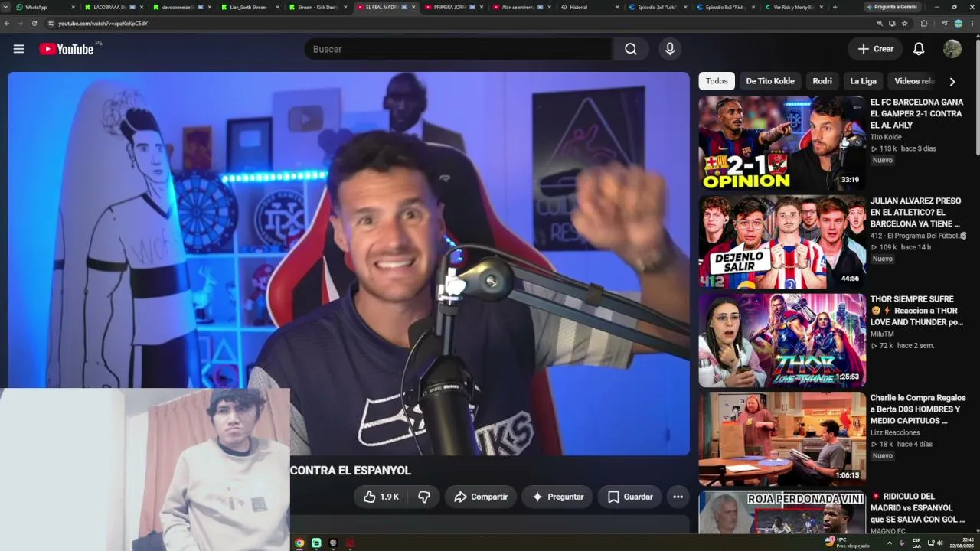Open the Tito Kolde channel link
This screenshot has height=551, width=980.
point(886,138)
